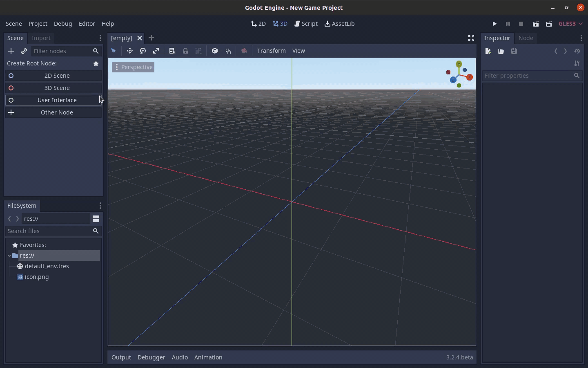Add a new node with plus icon
The width and height of the screenshot is (588, 368).
pyautogui.click(x=11, y=51)
